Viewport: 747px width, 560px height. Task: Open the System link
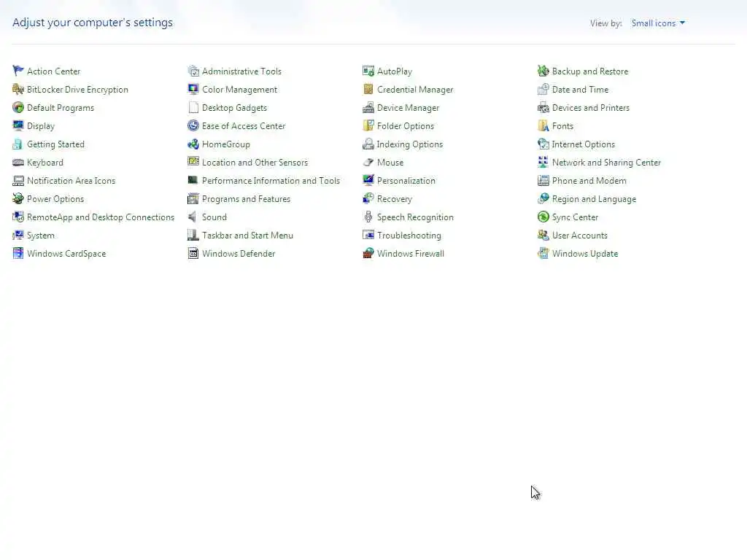tap(41, 236)
